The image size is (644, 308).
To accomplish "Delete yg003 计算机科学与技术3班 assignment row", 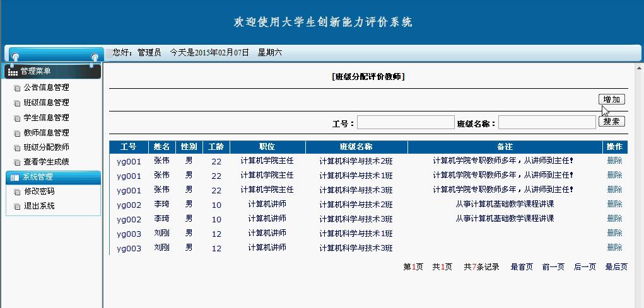I will 614,248.
